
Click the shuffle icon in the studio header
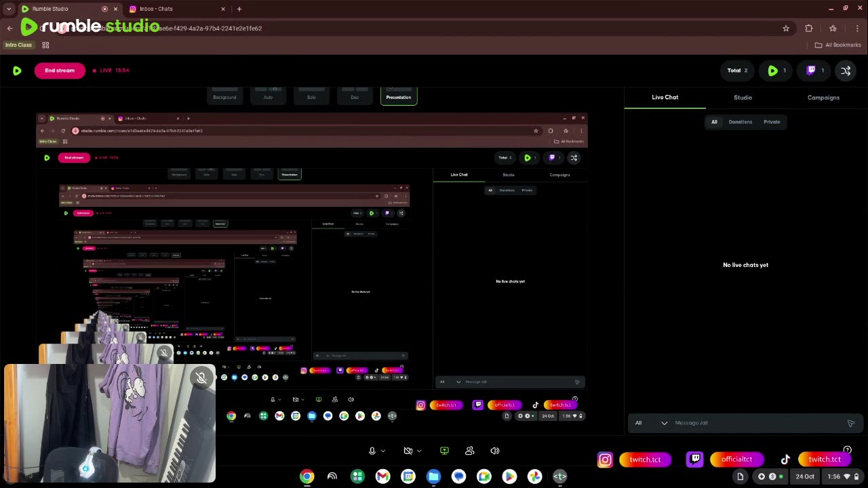coord(846,70)
